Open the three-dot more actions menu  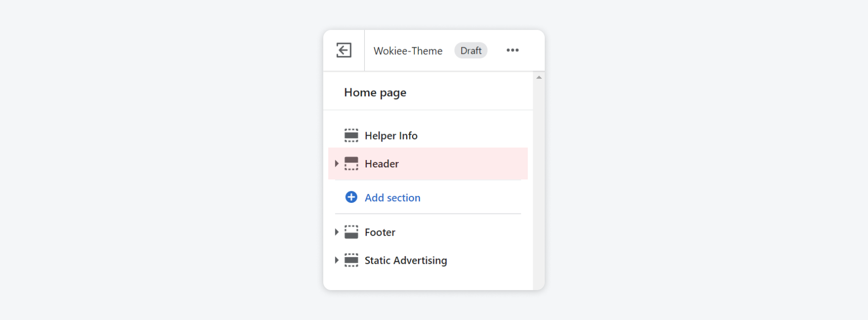512,50
